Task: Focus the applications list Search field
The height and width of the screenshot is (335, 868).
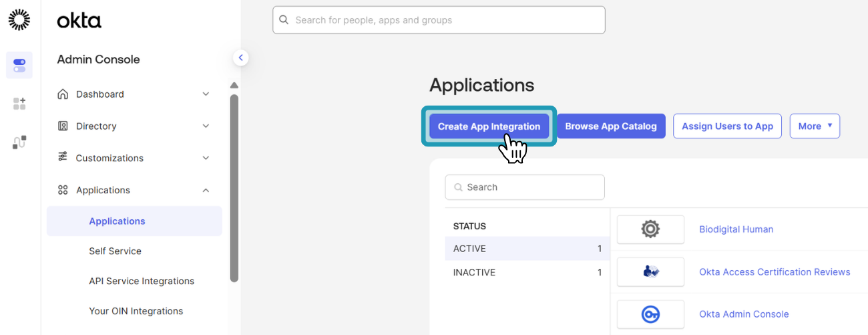Action: point(525,187)
